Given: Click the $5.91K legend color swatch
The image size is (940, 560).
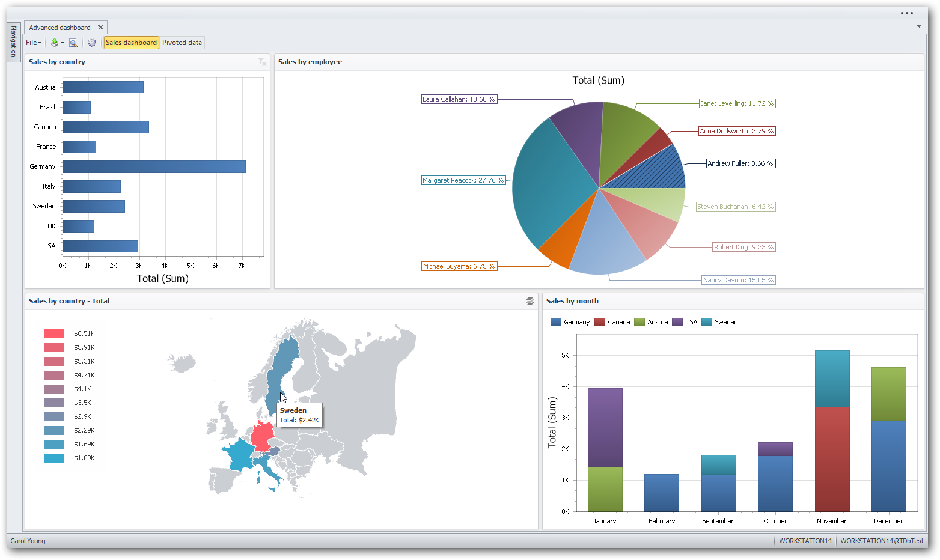Looking at the screenshot, I should point(54,347).
